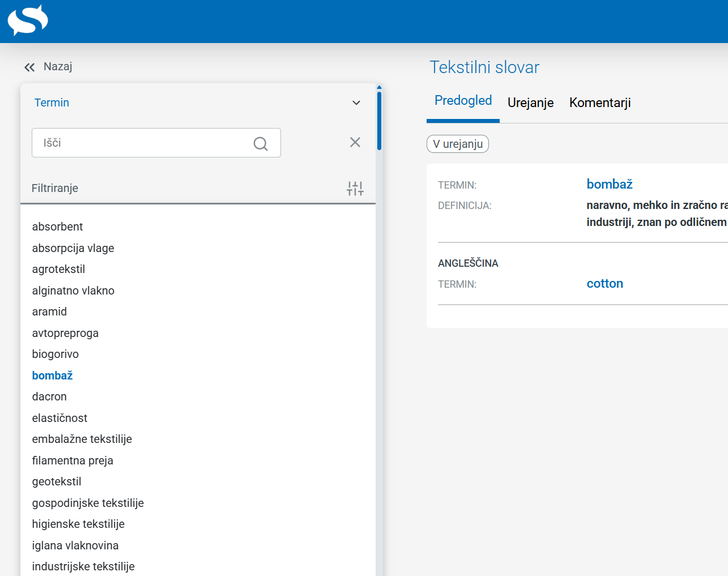
Task: Click the app logo in header
Action: pos(28,20)
